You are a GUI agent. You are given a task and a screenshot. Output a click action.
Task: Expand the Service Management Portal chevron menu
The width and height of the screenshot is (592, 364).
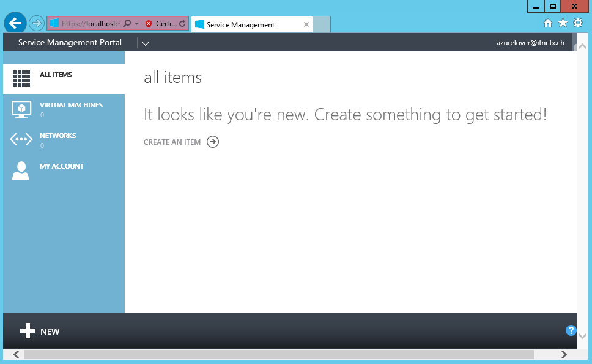(x=145, y=43)
